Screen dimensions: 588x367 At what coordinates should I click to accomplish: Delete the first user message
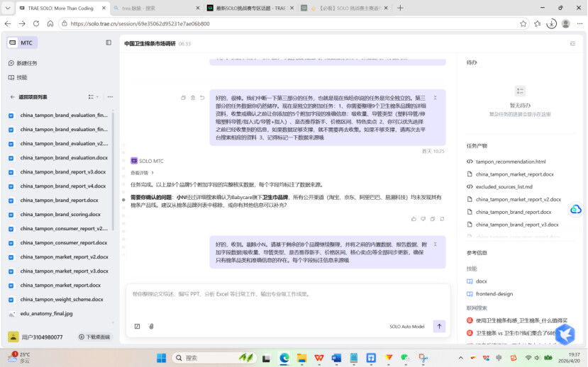coord(193,98)
